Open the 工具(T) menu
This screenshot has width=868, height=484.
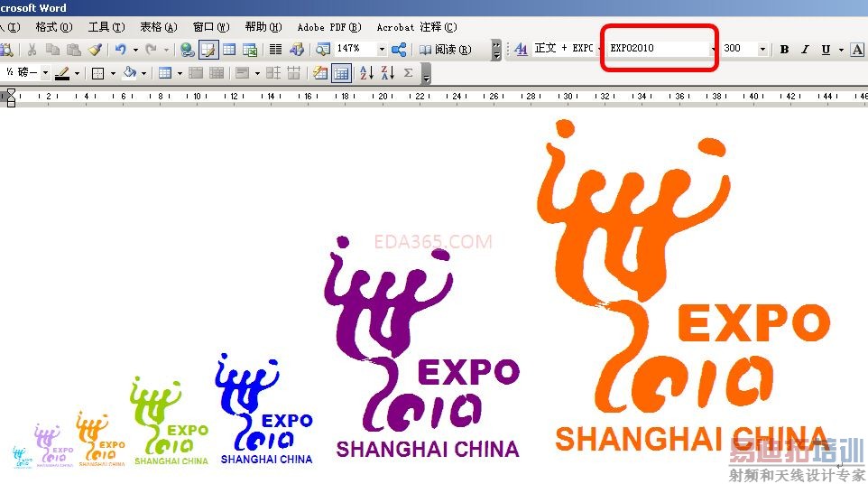(106, 26)
